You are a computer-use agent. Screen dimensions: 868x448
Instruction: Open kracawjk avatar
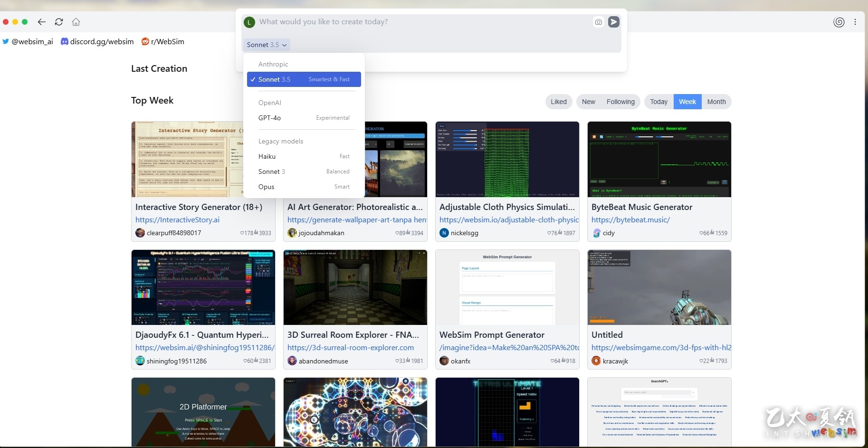(x=596, y=361)
